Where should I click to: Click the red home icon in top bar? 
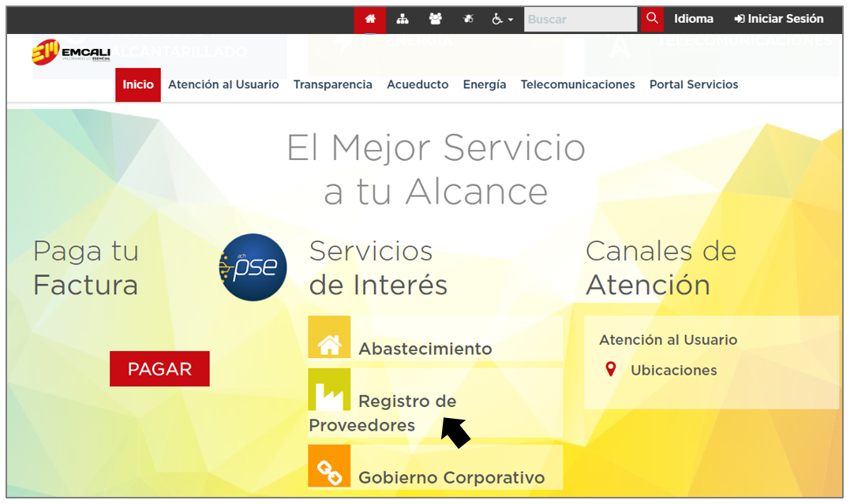[370, 19]
